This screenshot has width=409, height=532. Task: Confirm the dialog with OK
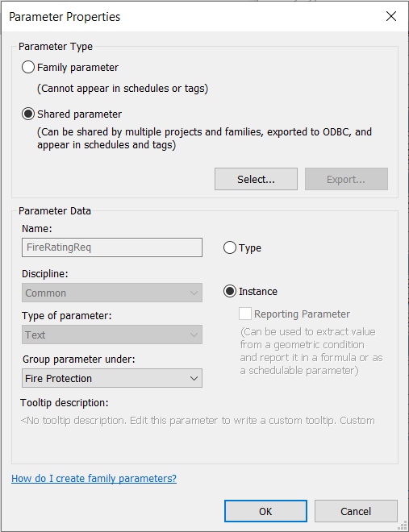[x=265, y=511]
